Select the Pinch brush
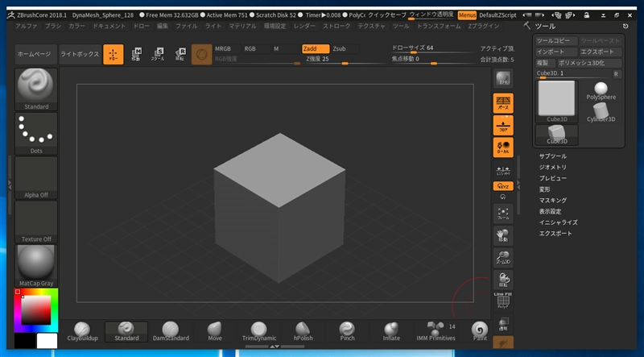The height and width of the screenshot is (357, 644). coord(348,331)
